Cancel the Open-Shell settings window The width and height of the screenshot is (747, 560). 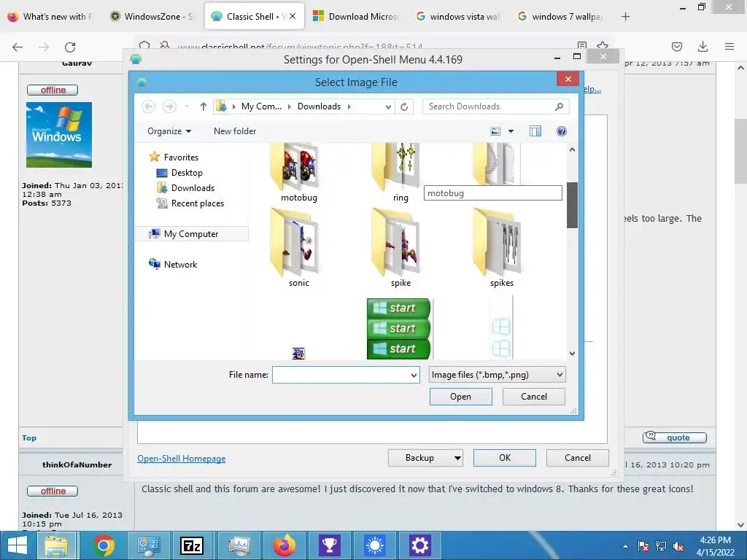click(x=578, y=458)
